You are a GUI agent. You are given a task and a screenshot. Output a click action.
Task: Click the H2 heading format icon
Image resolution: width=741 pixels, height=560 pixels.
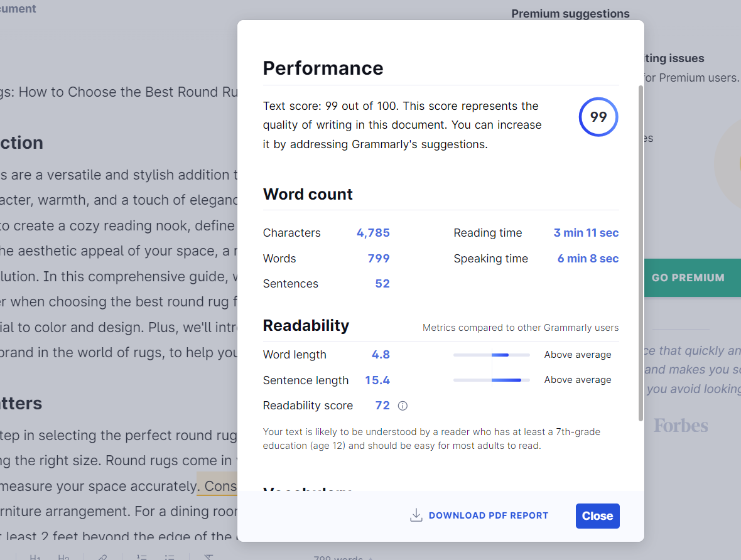click(x=63, y=557)
